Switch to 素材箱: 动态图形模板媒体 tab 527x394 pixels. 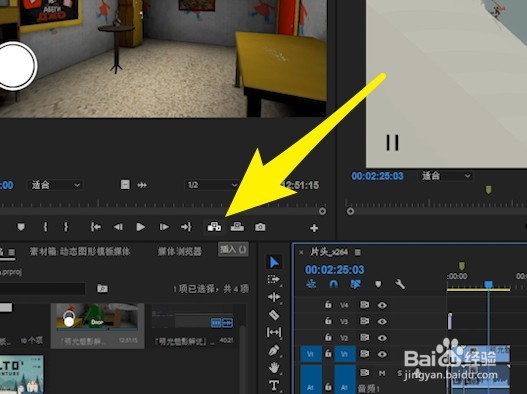click(x=80, y=251)
